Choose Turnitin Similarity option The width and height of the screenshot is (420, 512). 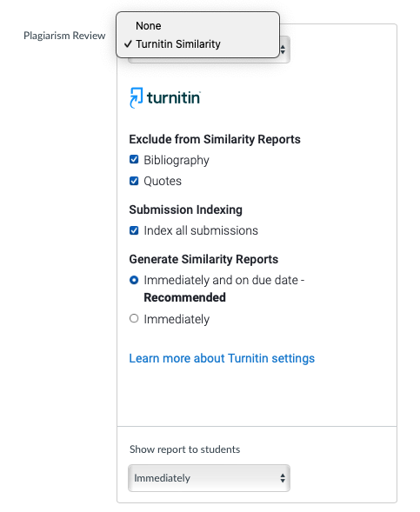[197, 44]
